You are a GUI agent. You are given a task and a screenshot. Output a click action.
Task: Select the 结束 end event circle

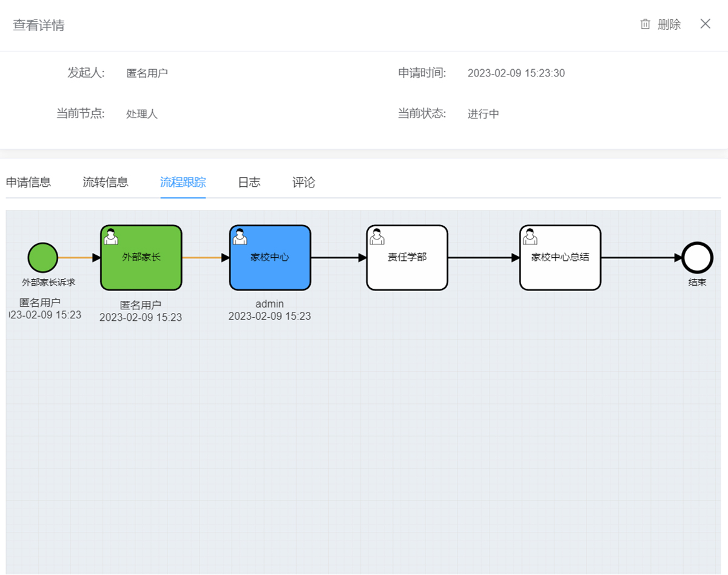[x=697, y=258]
